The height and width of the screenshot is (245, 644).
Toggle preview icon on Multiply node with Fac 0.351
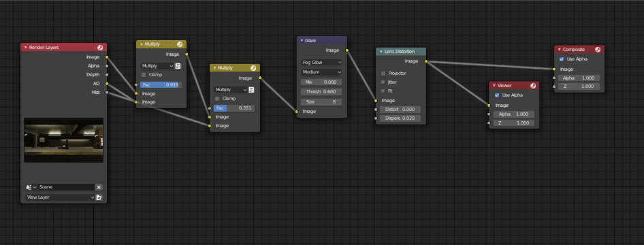click(253, 68)
